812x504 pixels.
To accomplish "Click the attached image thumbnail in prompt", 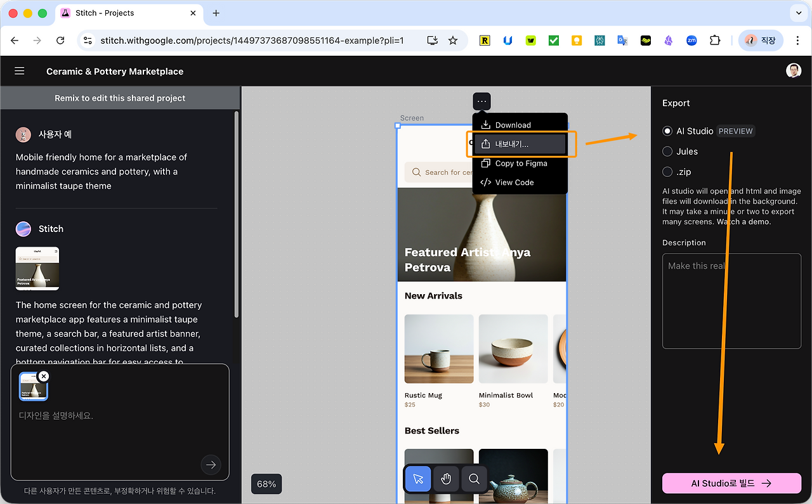I will click(33, 387).
